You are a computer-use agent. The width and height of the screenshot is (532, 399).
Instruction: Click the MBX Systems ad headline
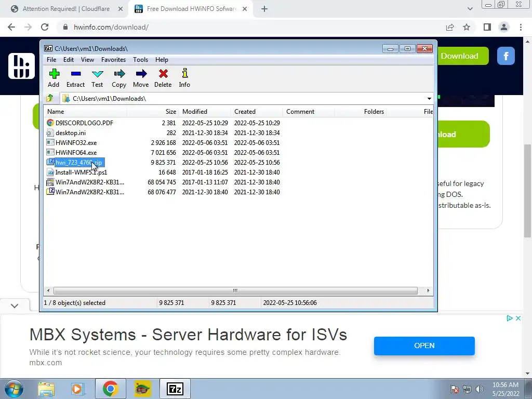tap(188, 335)
